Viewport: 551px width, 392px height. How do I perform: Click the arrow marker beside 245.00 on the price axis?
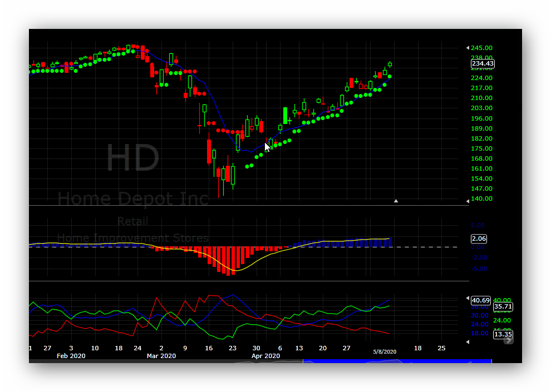click(468, 48)
